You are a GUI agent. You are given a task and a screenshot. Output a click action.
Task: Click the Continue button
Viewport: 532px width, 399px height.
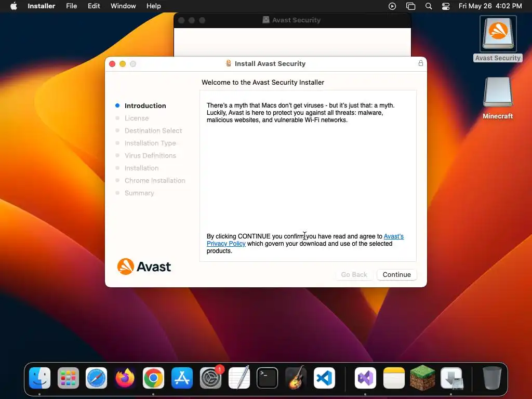click(x=396, y=274)
